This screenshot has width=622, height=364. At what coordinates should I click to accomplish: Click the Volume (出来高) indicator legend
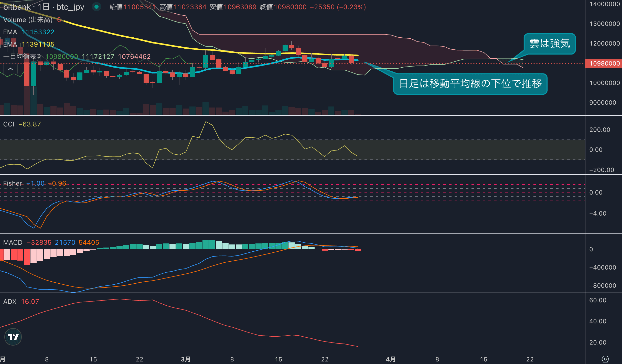click(28, 20)
